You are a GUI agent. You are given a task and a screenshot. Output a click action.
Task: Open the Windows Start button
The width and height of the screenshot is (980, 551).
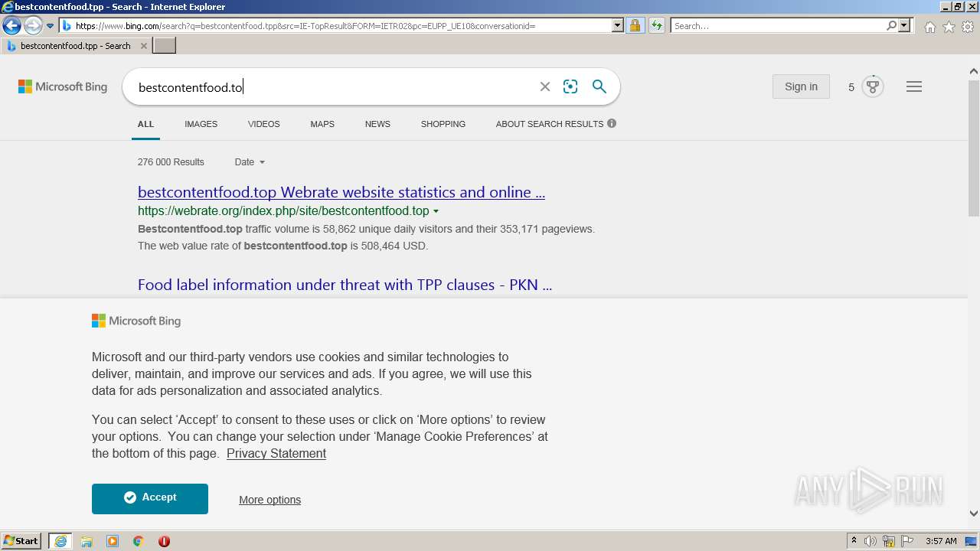[x=21, y=540]
